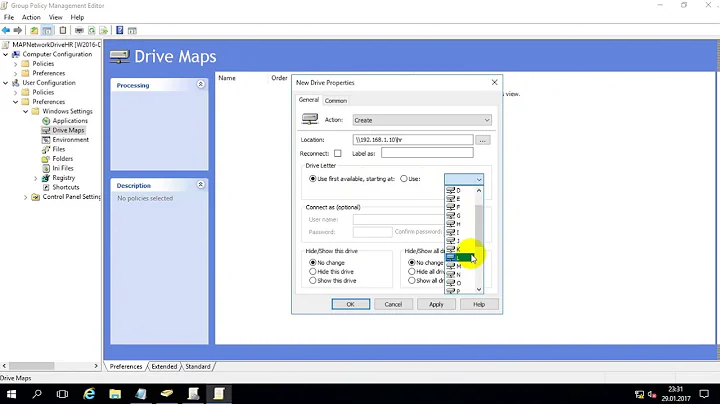This screenshot has height=404, width=720.
Task: Open the File menu
Action: (9, 17)
